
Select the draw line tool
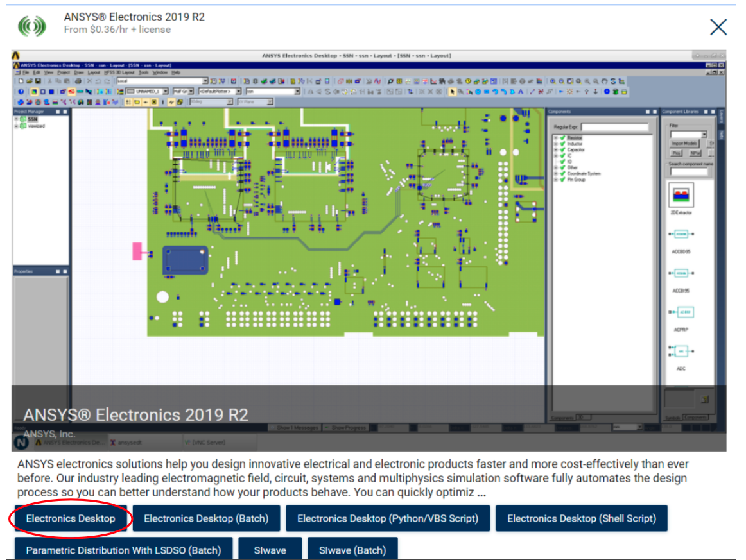coord(532,92)
